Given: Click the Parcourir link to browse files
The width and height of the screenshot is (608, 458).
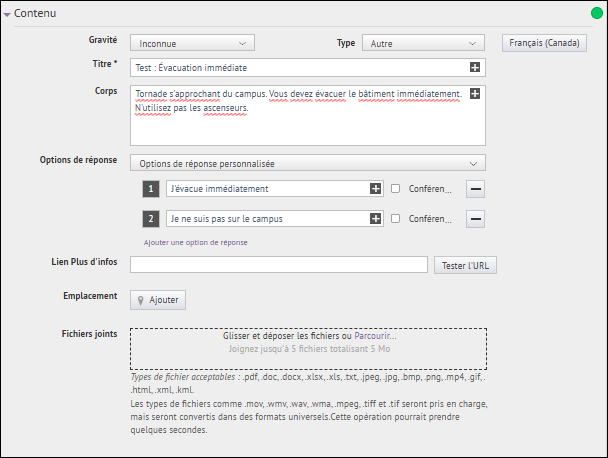Looking at the screenshot, I should pos(375,337).
